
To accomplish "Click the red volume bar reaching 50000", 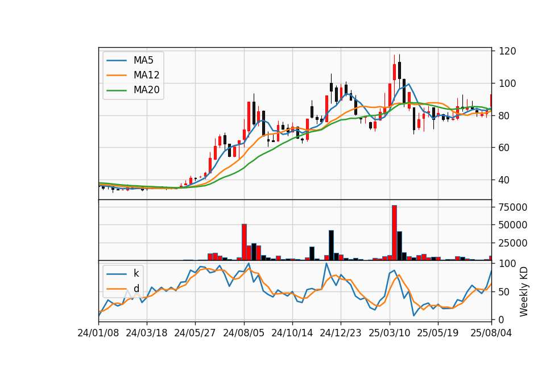I will [x=244, y=242].
